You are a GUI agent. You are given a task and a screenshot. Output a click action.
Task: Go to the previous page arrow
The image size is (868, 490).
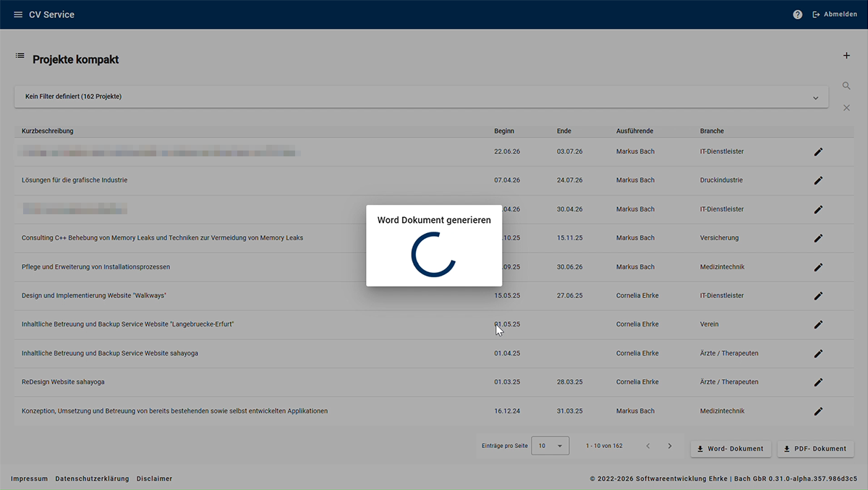648,446
